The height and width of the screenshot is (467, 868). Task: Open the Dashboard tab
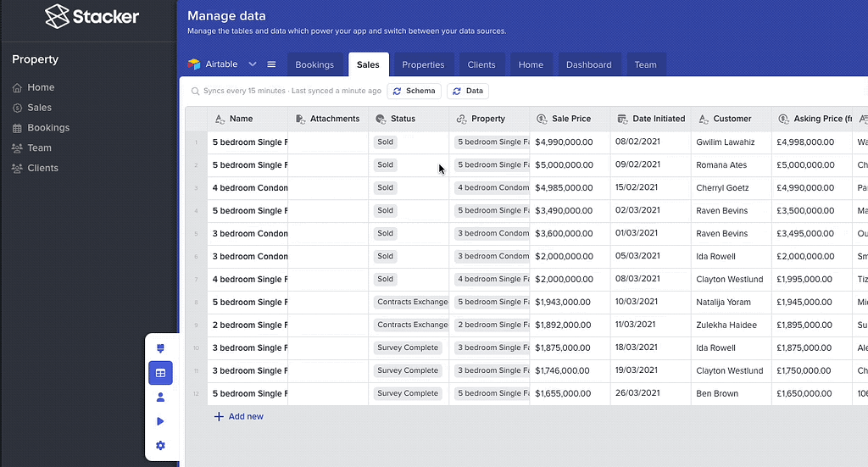[x=588, y=64]
